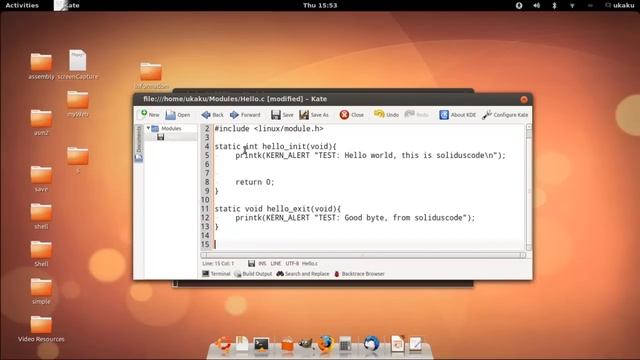Open Ubuntu Software Center from the dock
640x360 pixels.
(287, 344)
